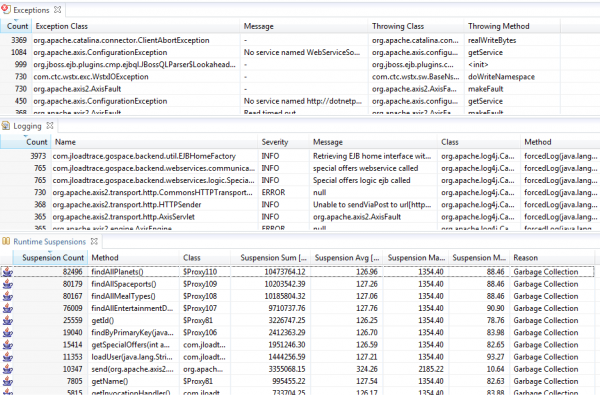Click the findAllEntertainmentD... row icon

(x=7, y=308)
